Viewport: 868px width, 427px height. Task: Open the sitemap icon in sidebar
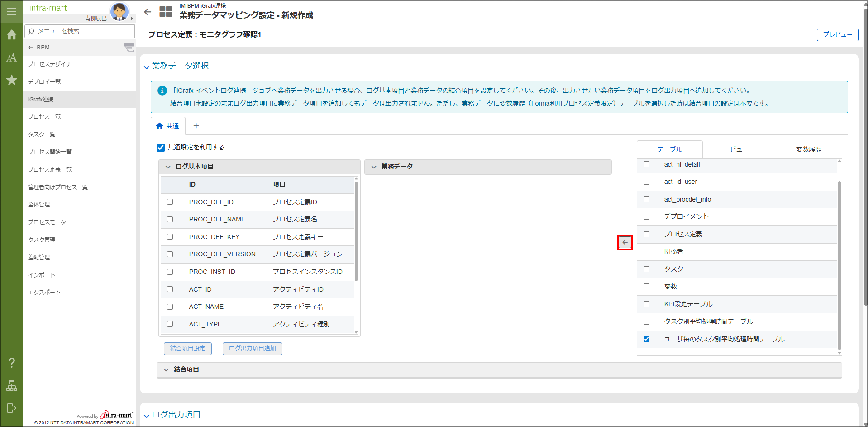(x=12, y=385)
